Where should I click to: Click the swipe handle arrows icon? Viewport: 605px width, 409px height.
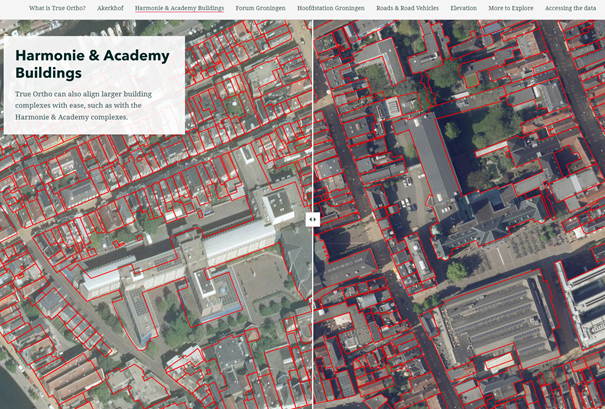click(x=312, y=219)
